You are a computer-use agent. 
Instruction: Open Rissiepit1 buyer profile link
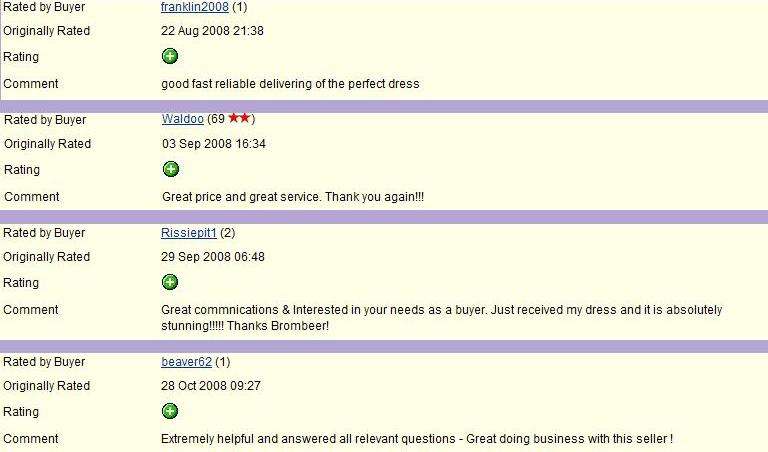coord(189,233)
